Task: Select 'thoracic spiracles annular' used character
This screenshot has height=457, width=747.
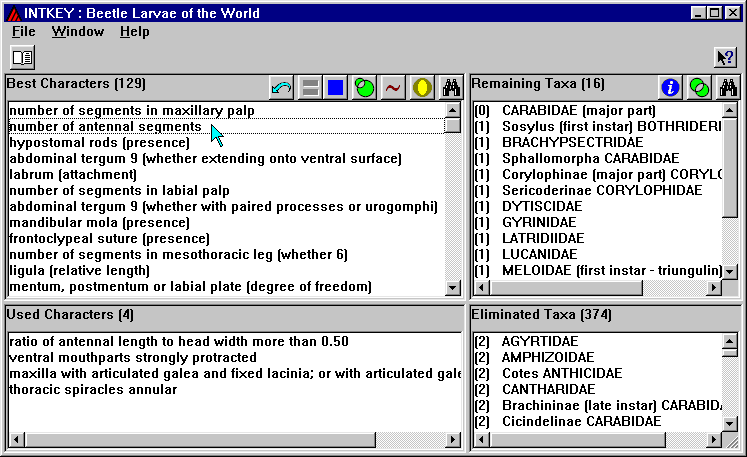Action: (x=91, y=389)
